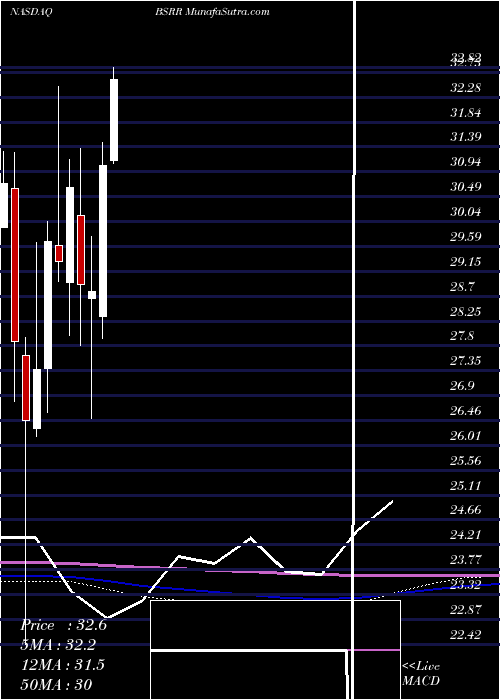The image size is (500, 700).
Task: Click the 30.49 price axis label
Action: click(465, 187)
